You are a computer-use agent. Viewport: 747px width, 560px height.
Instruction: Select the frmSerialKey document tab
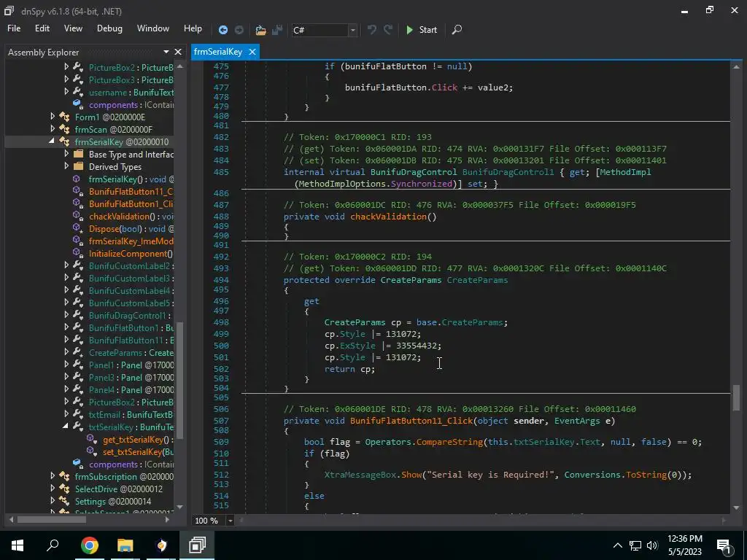tap(217, 52)
